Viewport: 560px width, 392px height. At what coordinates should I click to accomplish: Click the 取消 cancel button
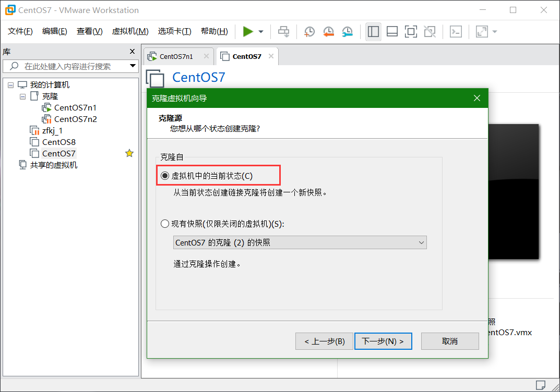(450, 341)
